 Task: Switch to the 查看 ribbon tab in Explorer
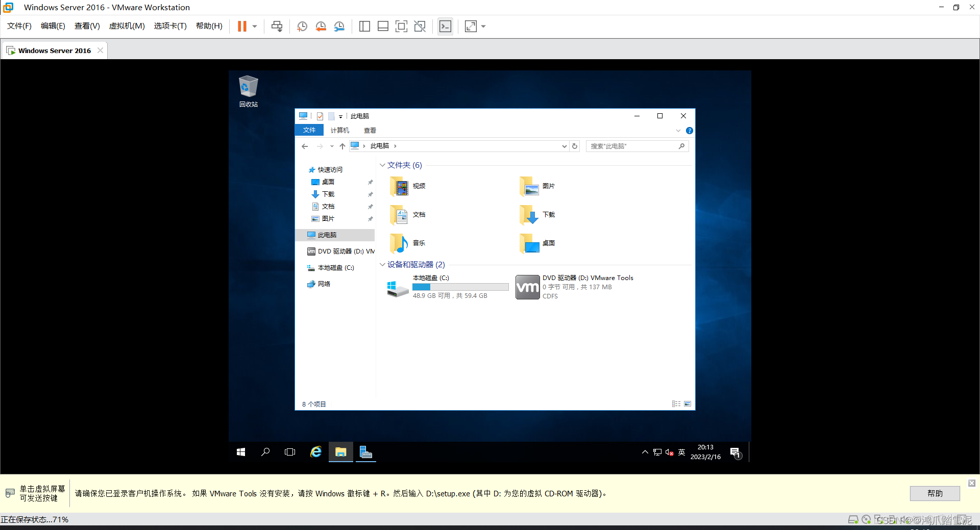370,131
